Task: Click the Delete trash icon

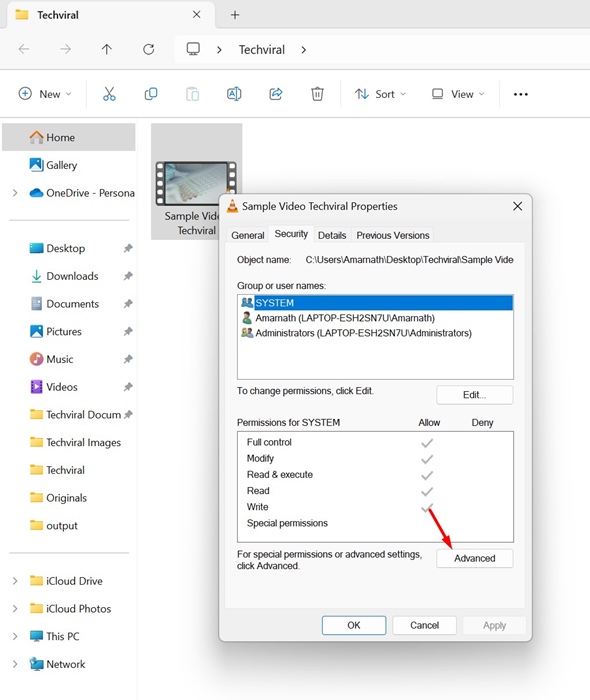Action: pos(317,94)
